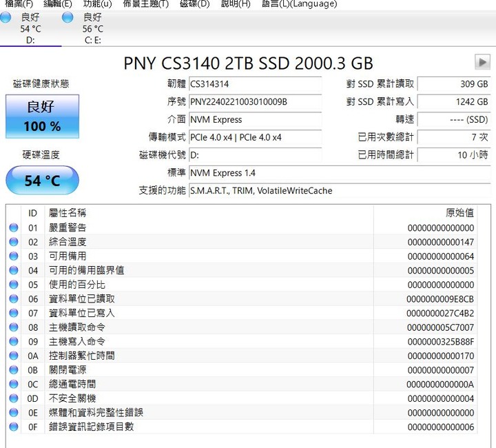Click the PNY CS3140 2TB SSD title
This screenshot has width=496, height=448.
248,63
